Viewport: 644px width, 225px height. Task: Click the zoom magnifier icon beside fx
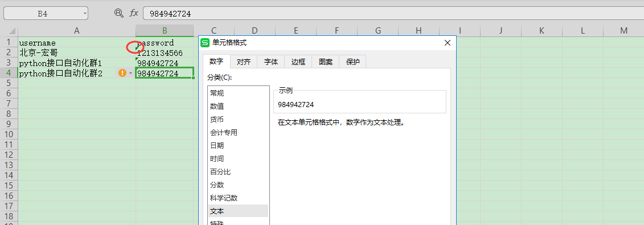118,13
